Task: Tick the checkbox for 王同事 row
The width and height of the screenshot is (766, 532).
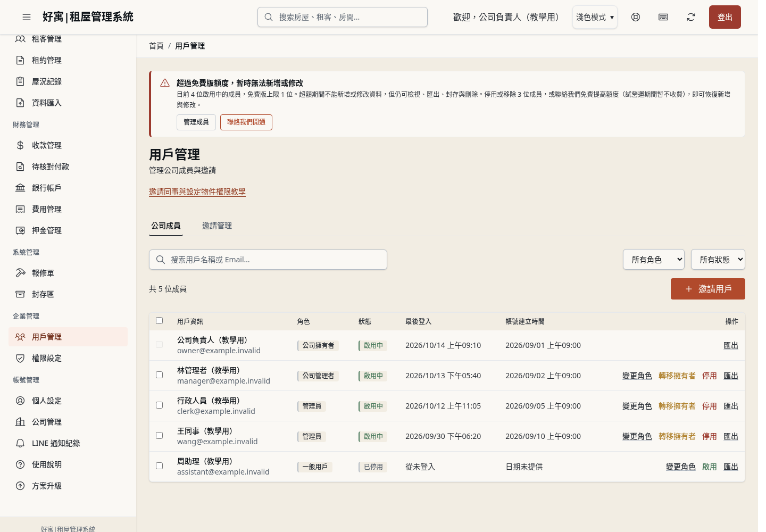Action: click(159, 435)
